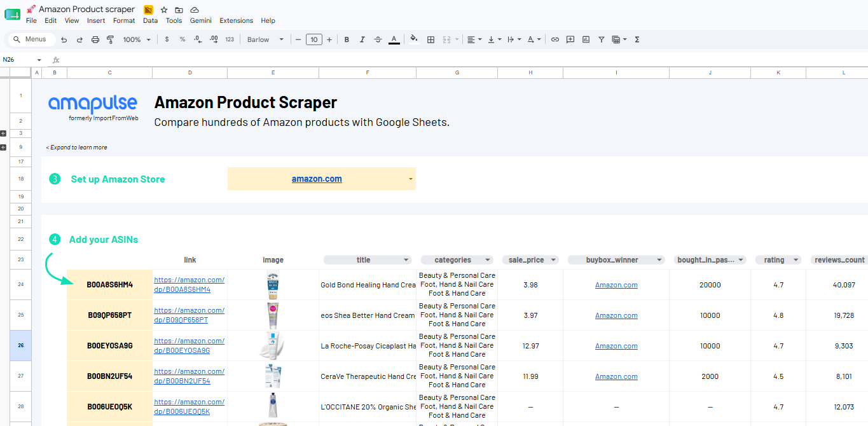The height and width of the screenshot is (426, 868).
Task: Click the font size input box
Action: [x=314, y=39]
